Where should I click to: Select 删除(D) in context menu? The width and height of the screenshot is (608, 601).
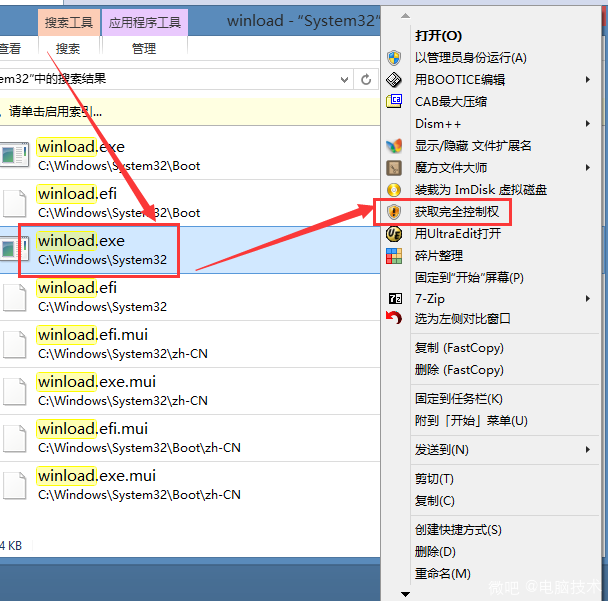pos(435,552)
